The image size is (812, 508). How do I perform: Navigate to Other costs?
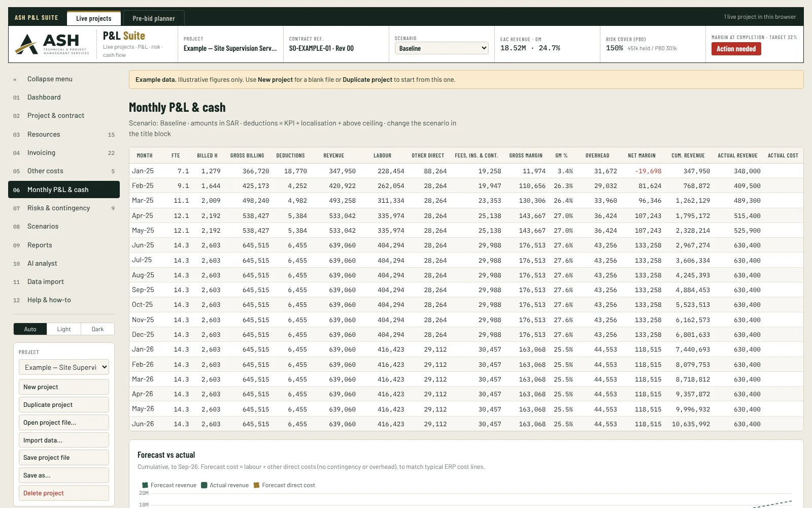point(64,171)
